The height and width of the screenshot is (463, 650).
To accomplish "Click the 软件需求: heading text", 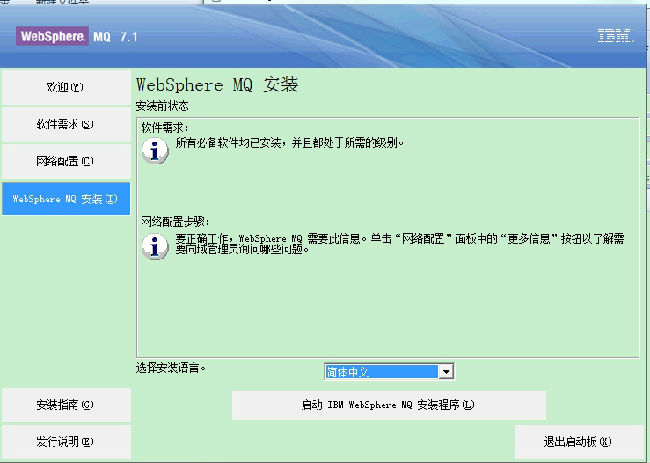I will [165, 127].
